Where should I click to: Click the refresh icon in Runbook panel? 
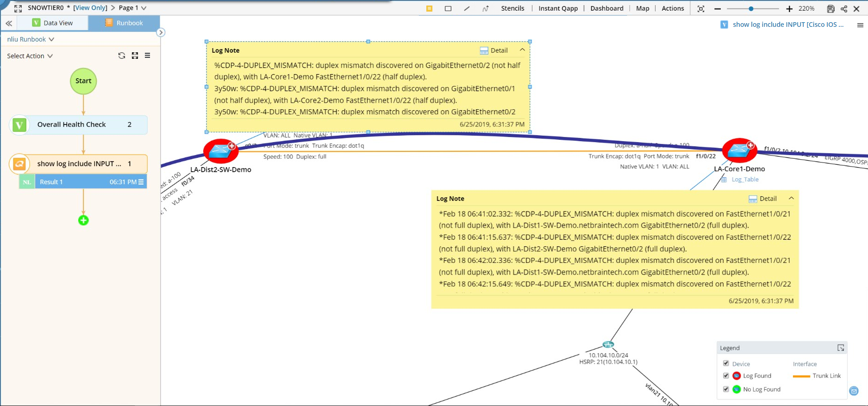click(x=122, y=56)
